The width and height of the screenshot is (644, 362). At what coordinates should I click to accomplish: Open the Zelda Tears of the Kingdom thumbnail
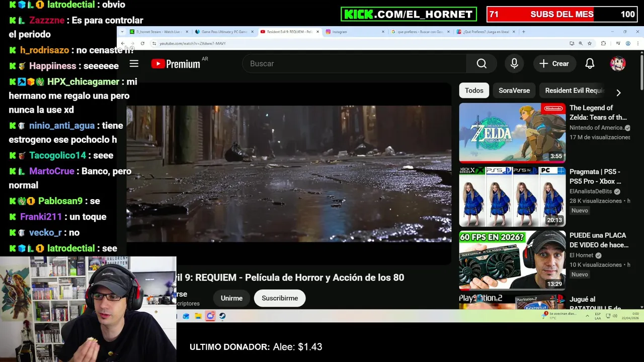tap(512, 133)
